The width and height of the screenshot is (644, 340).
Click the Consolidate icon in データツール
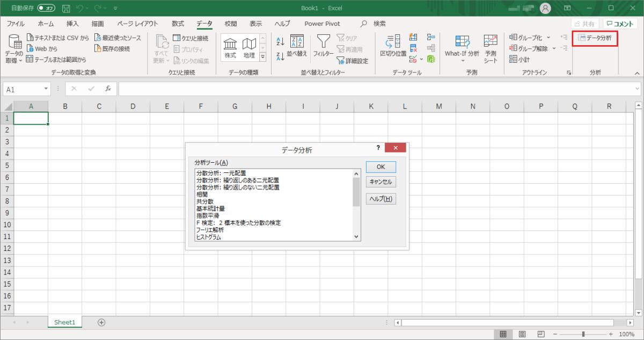tap(431, 37)
